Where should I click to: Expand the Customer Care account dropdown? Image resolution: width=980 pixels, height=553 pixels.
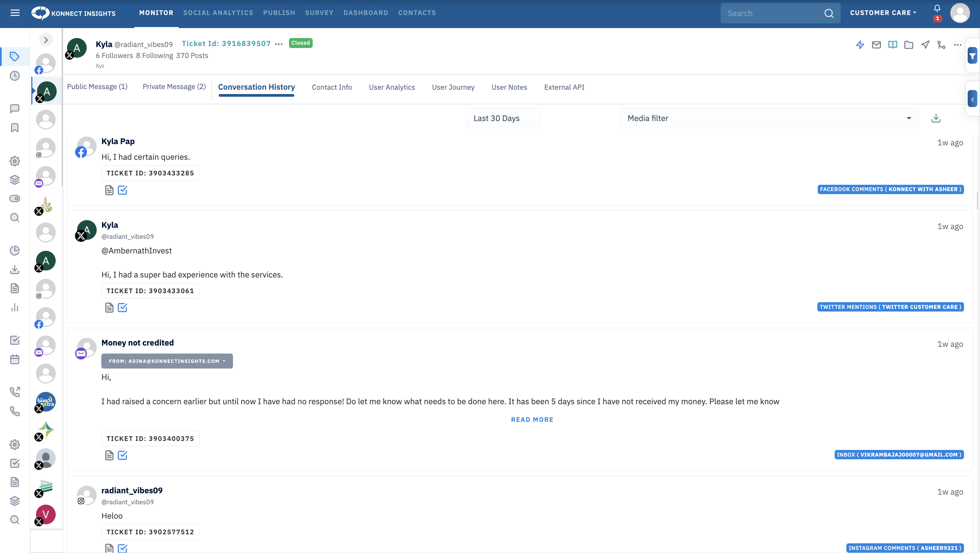point(883,13)
